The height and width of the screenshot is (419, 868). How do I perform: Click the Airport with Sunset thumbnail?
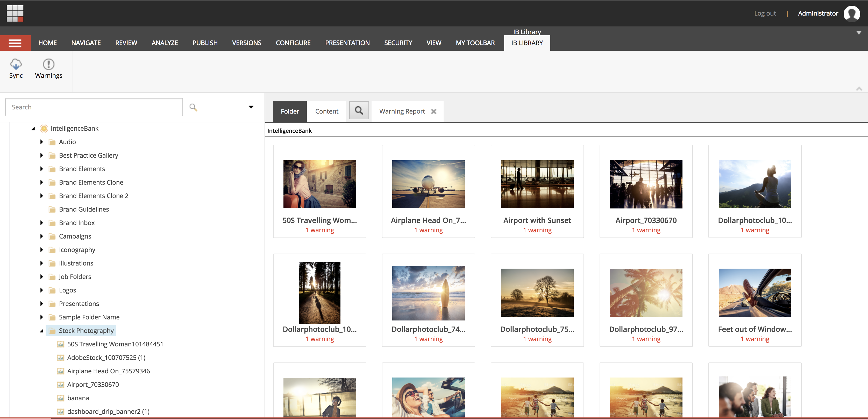(537, 184)
